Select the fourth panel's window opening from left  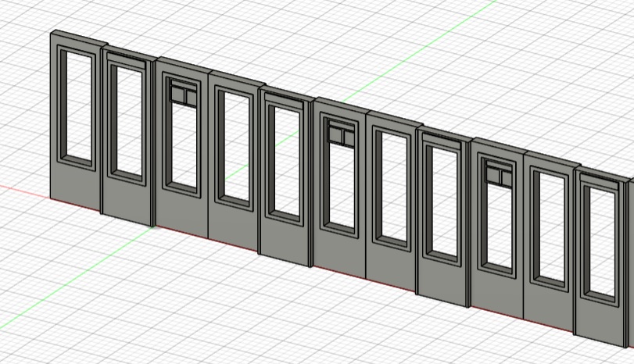(x=234, y=145)
